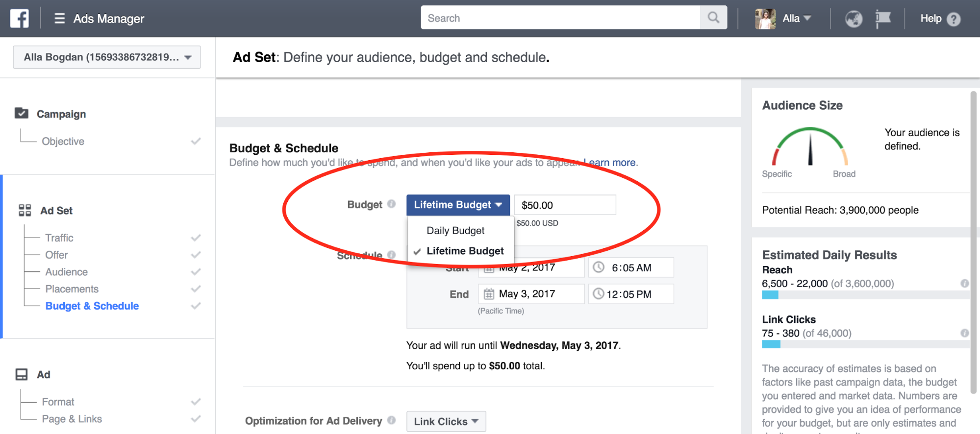Click the Help link in header
The height and width of the screenshot is (434, 980).
930,19
